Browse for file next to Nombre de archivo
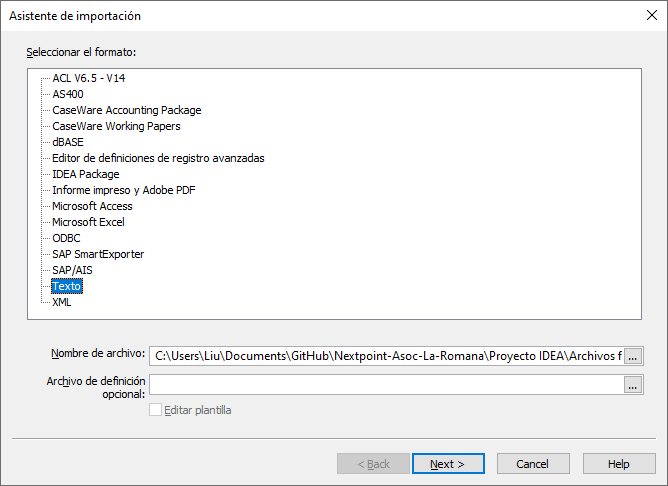The width and height of the screenshot is (668, 486). [632, 355]
